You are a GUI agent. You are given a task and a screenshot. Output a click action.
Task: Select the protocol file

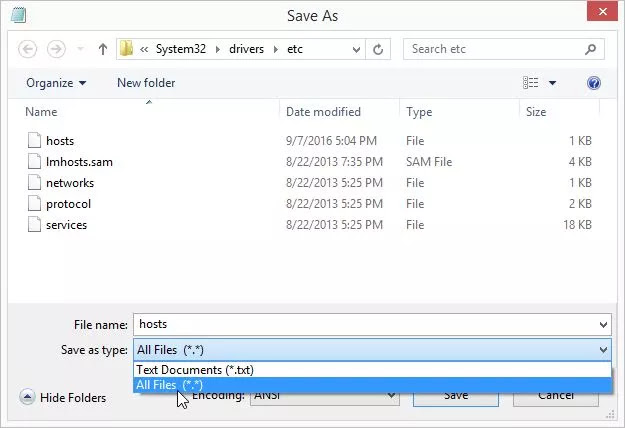click(x=68, y=204)
